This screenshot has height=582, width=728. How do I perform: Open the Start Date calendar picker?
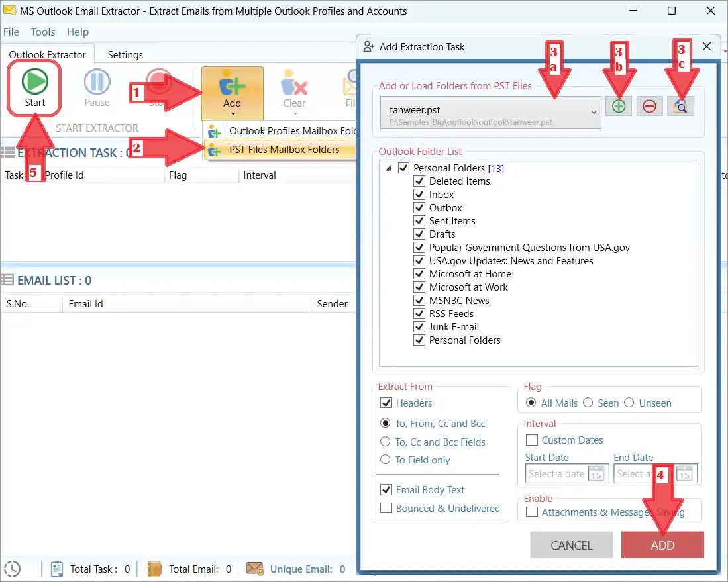tap(597, 474)
